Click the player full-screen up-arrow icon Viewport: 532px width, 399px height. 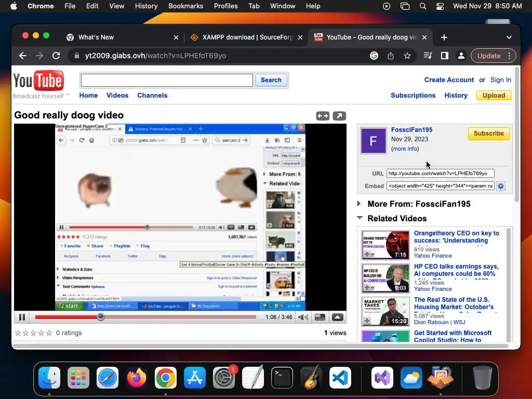[x=337, y=317]
